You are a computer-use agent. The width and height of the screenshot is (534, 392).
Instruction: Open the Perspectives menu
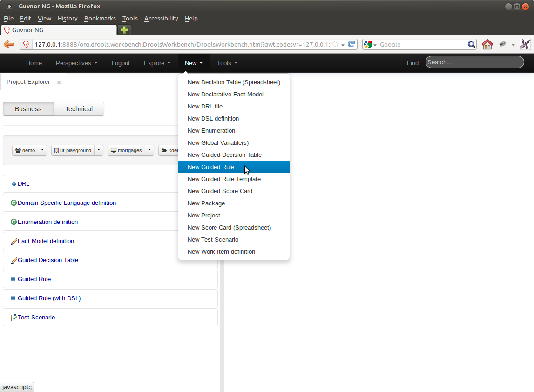point(76,63)
